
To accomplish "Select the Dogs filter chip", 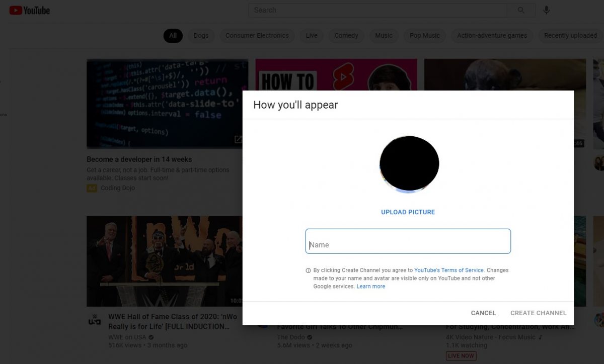I will point(201,36).
